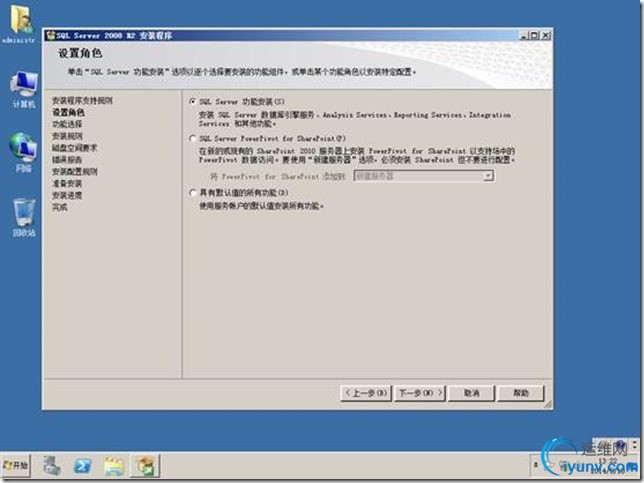This screenshot has width=644, height=483.
Task: Close the SQL Server setup window
Action: click(545, 35)
